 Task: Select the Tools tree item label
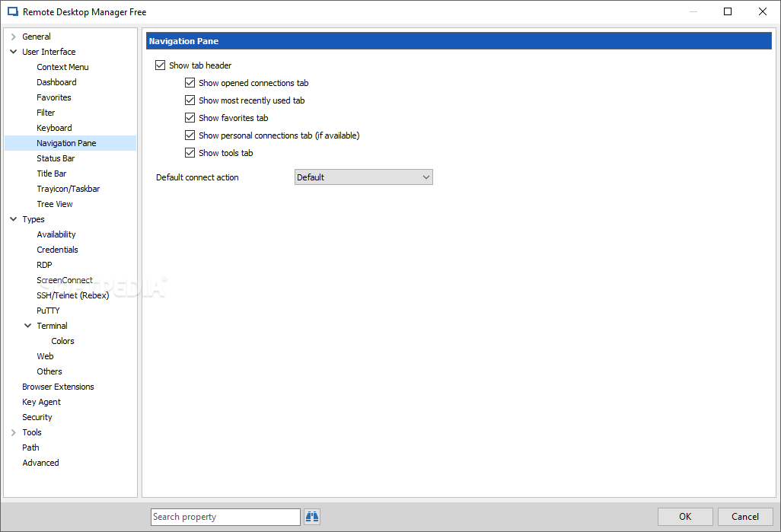coord(32,432)
